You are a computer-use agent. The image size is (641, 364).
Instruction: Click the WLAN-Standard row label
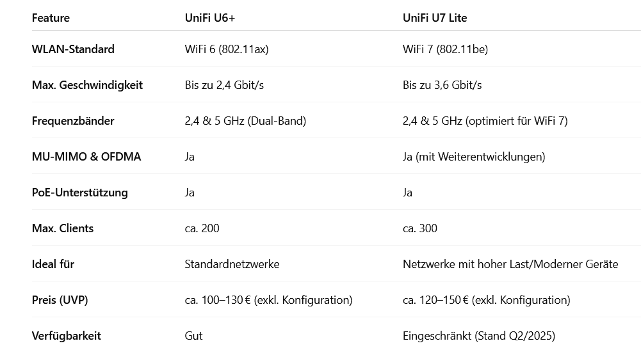pyautogui.click(x=73, y=49)
